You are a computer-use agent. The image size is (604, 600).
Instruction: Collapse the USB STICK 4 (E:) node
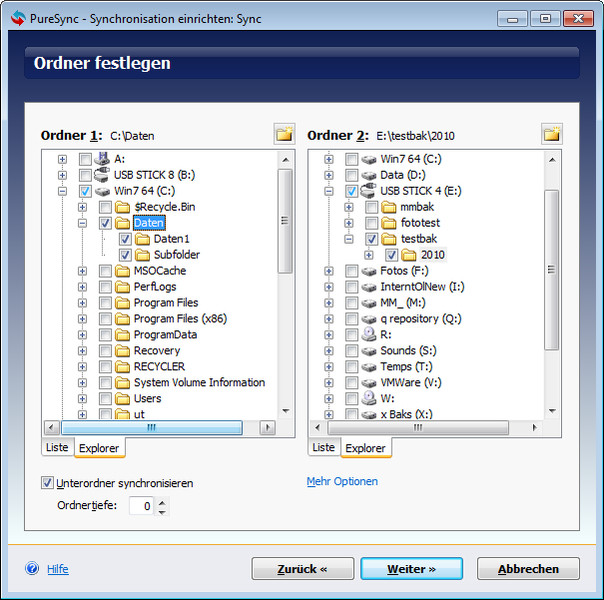click(329, 191)
